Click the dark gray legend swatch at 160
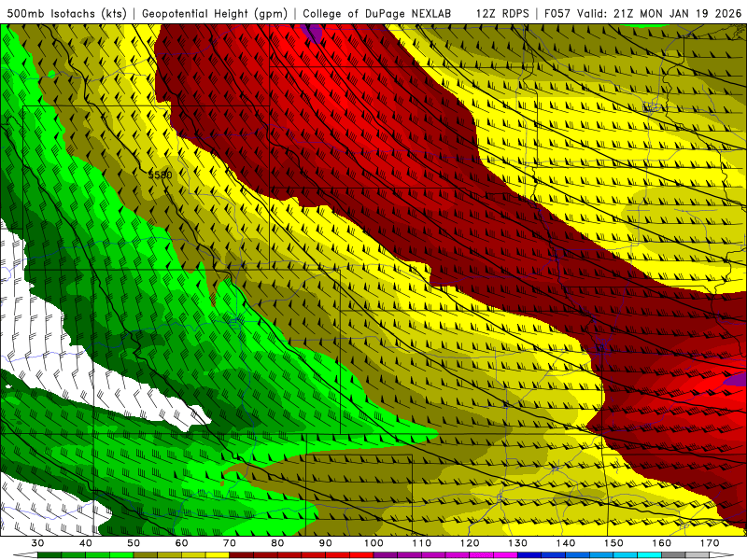Viewport: 747px width, 560px height. coord(673,554)
